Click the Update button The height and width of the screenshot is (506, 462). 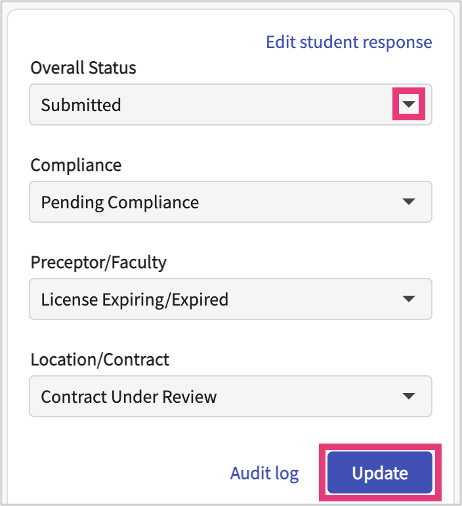click(380, 473)
